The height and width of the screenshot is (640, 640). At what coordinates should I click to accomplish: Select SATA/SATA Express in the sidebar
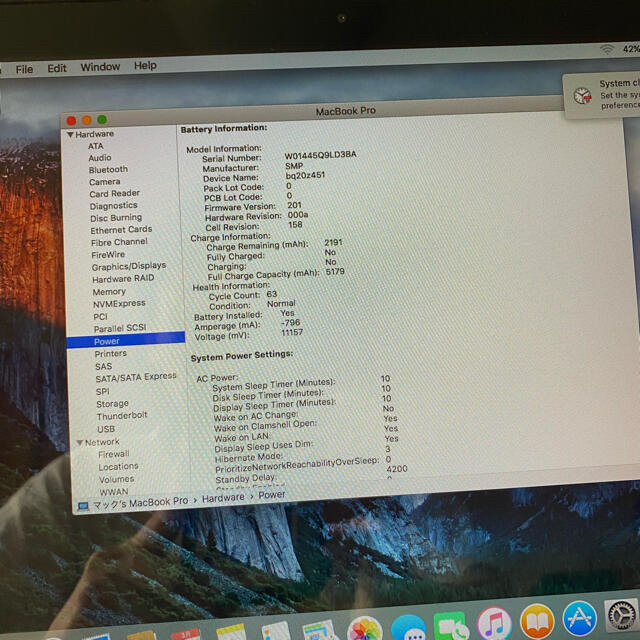pos(136,378)
